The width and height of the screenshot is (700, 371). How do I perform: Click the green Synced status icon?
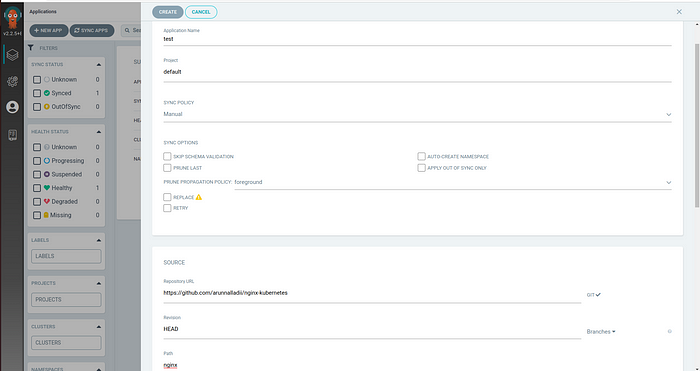coord(47,93)
